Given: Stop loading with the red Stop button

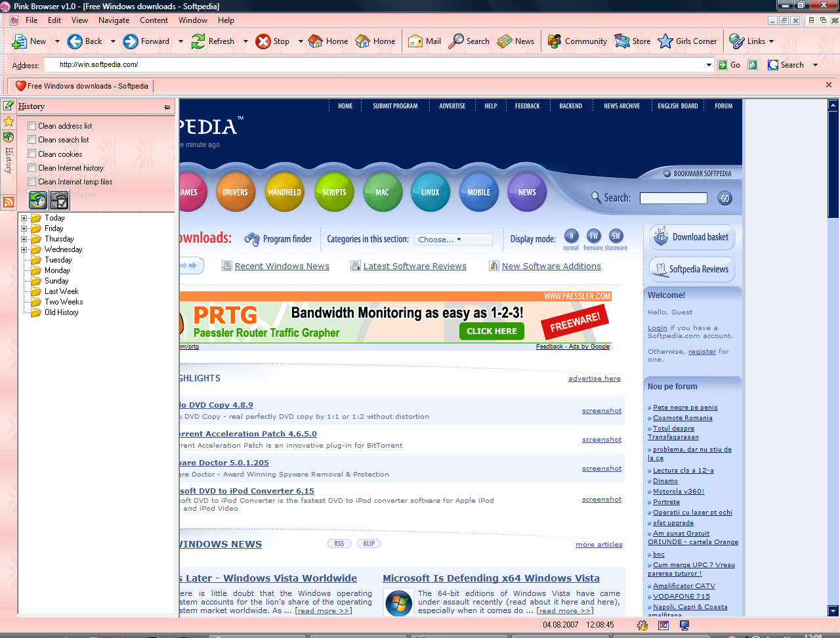Looking at the screenshot, I should coord(273,41).
